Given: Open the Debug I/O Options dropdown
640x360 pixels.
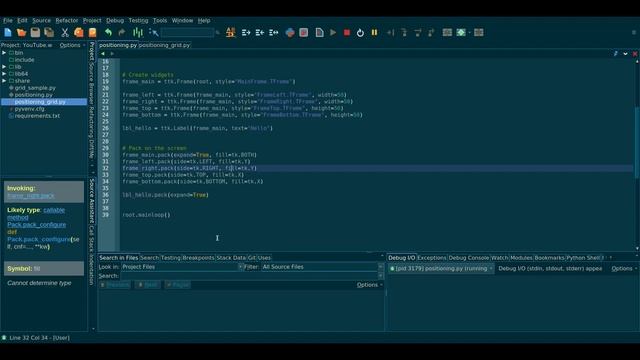Looking at the screenshot, I should coord(624,269).
